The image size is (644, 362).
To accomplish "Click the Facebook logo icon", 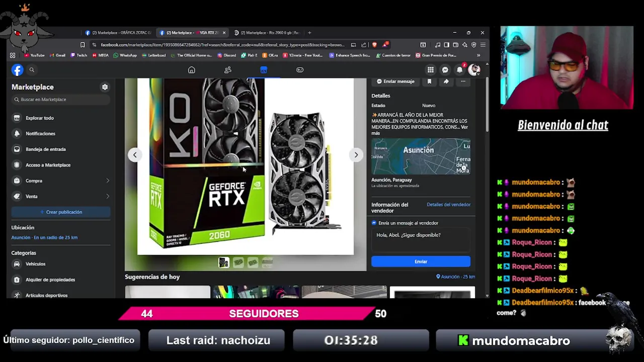I will [x=18, y=70].
